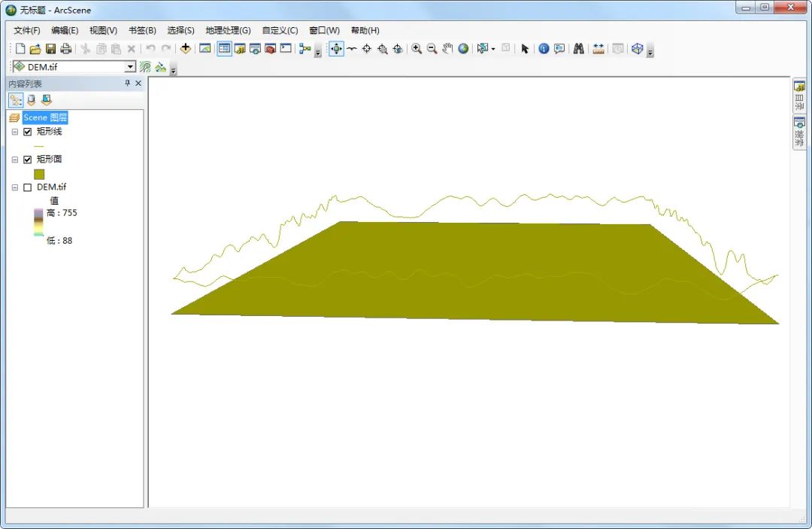Collapse the 矩形面 layer legend
Viewport: 812px width, 529px height.
[x=15, y=160]
